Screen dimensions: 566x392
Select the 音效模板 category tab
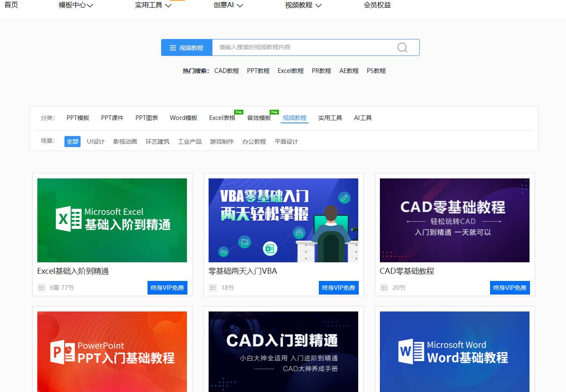coord(259,118)
